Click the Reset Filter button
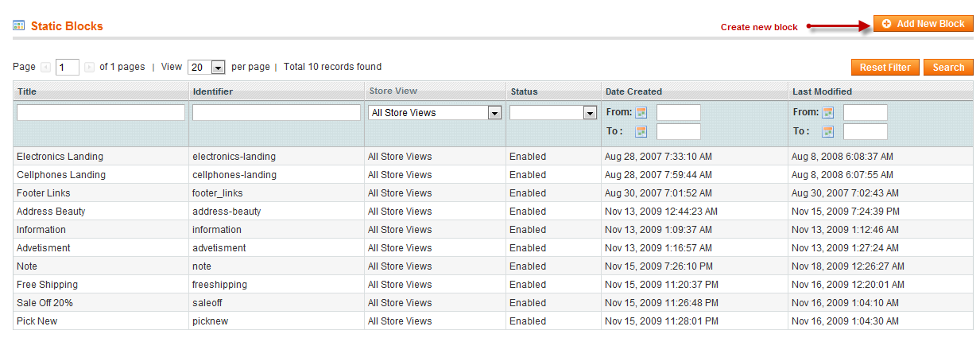Screen dimensions: 980x342 885,68
